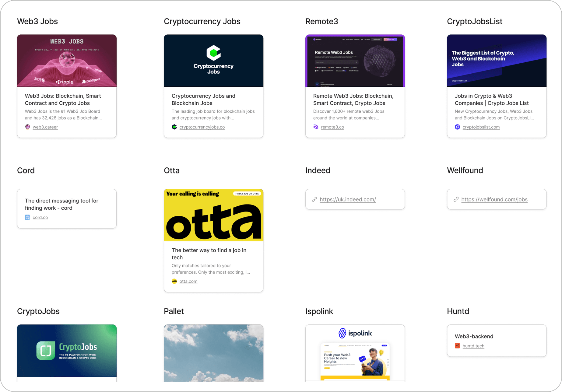Click 'Remote Web3 Jobs: Blockchain, Smart Contract, Crypto Jobs' title

tap(353, 100)
